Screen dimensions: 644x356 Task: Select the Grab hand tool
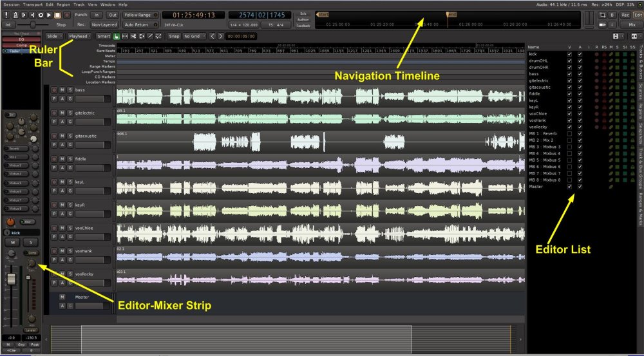(x=117, y=36)
